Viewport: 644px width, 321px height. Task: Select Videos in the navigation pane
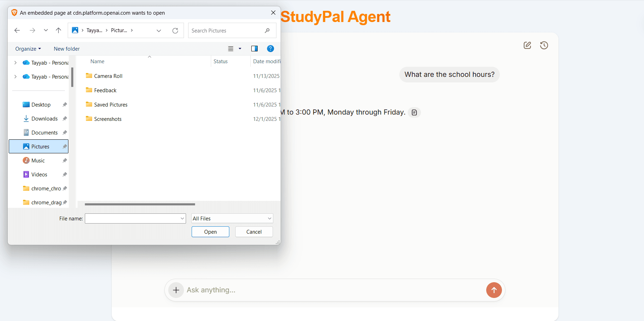[x=38, y=175]
